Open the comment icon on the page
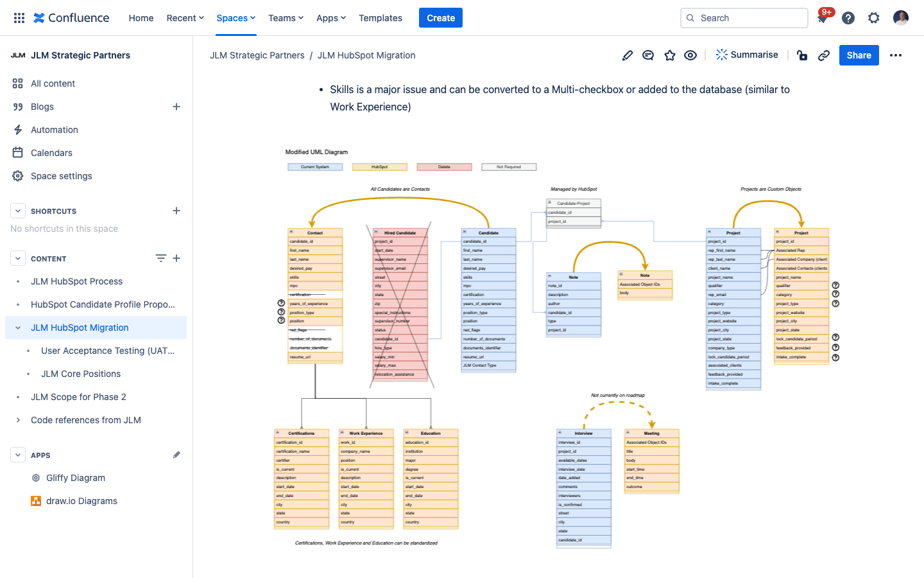This screenshot has width=924, height=578. [647, 55]
